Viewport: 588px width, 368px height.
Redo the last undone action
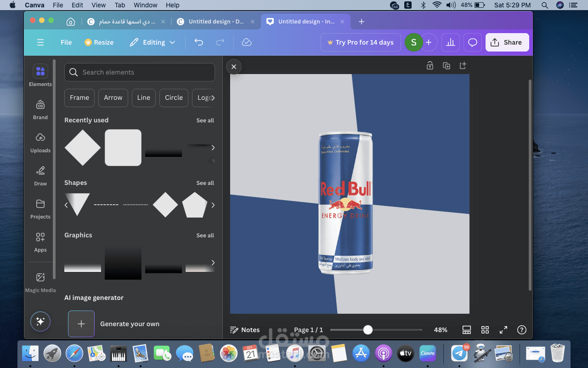220,42
